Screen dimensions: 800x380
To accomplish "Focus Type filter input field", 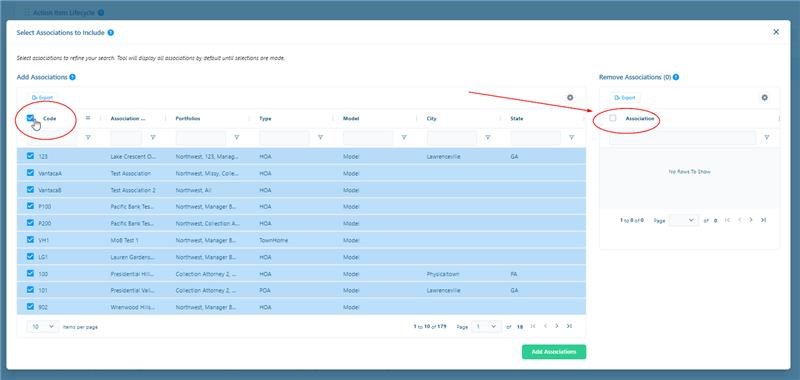I will 285,137.
